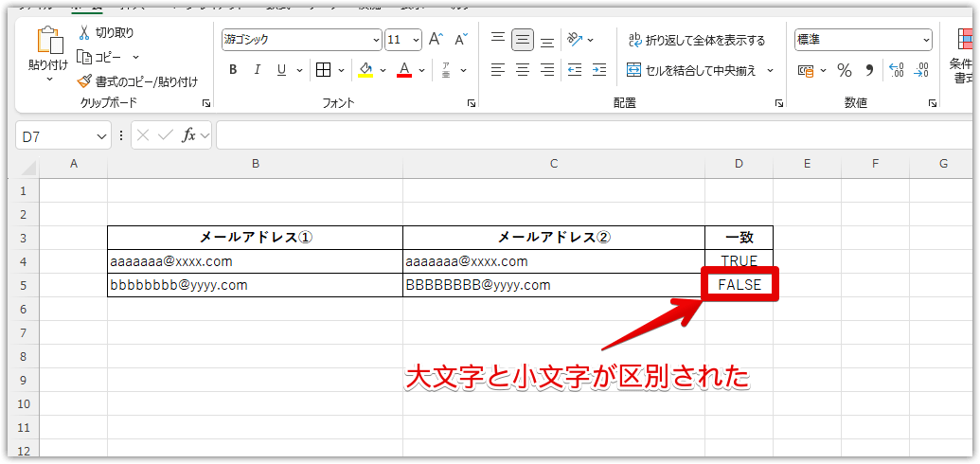The image size is (980, 464).
Task: Open number (数値) group dialog launcher
Action: [x=932, y=103]
